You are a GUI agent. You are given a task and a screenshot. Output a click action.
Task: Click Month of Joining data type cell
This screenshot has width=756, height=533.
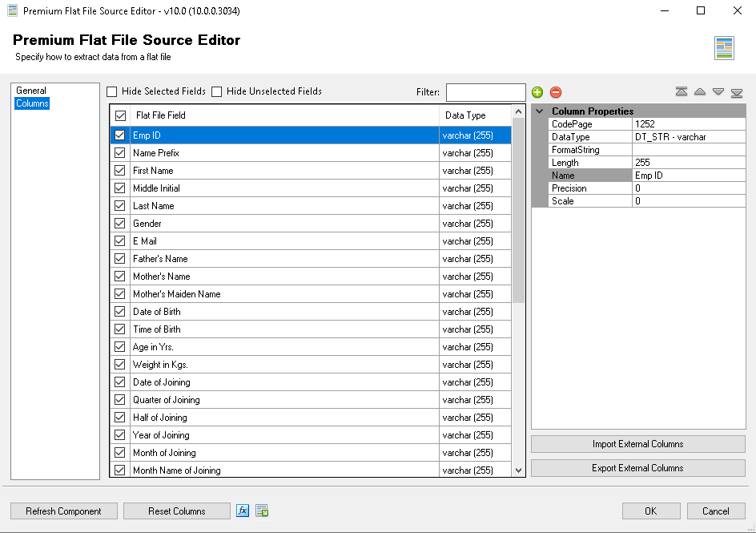coord(476,453)
